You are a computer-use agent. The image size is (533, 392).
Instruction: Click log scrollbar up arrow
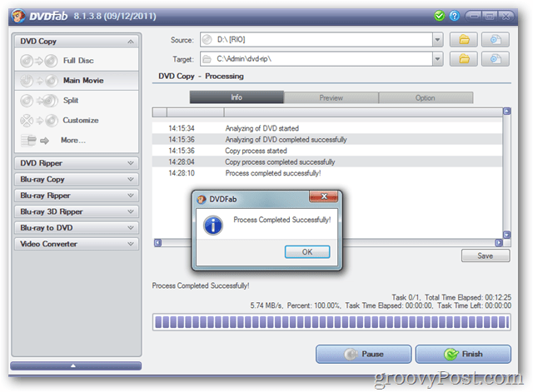[506, 111]
